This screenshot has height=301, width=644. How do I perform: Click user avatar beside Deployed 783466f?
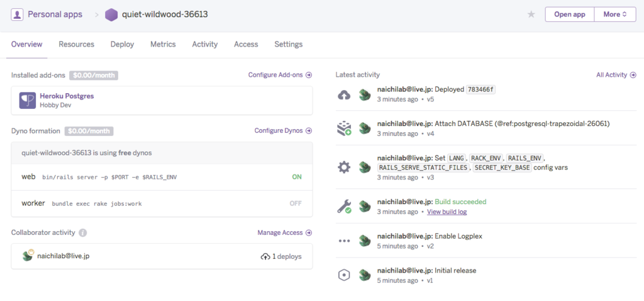364,95
